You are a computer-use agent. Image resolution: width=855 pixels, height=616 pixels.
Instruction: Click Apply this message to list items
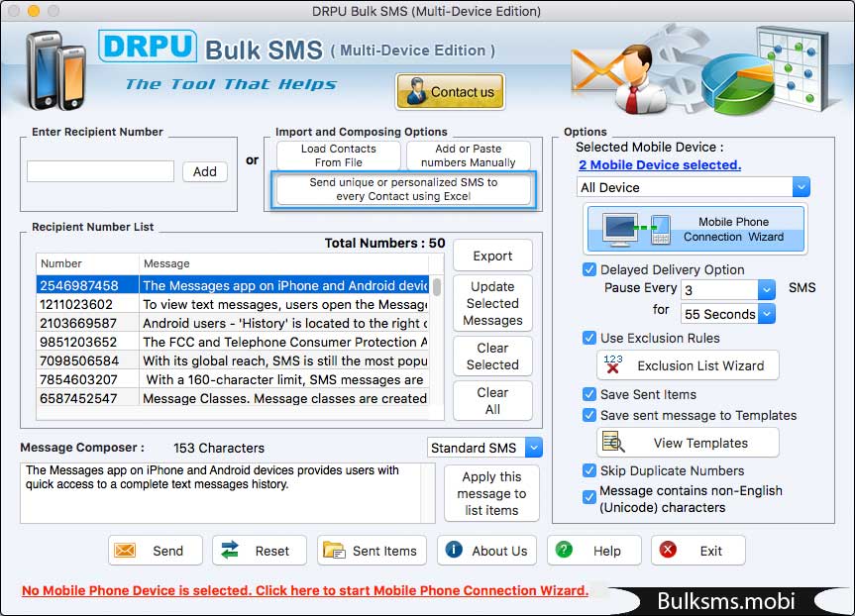(x=491, y=493)
